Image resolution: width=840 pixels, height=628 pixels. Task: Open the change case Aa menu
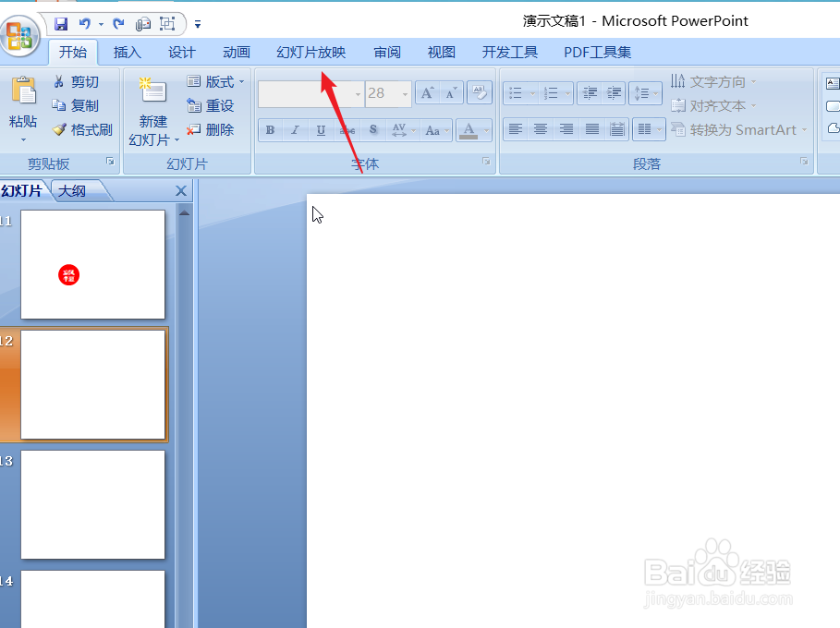pyautogui.click(x=436, y=130)
